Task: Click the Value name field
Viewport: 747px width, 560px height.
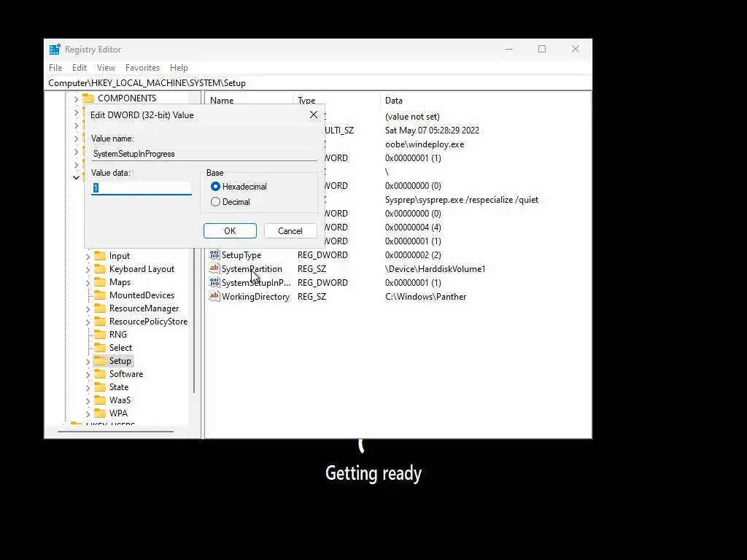Action: pyautogui.click(x=204, y=154)
